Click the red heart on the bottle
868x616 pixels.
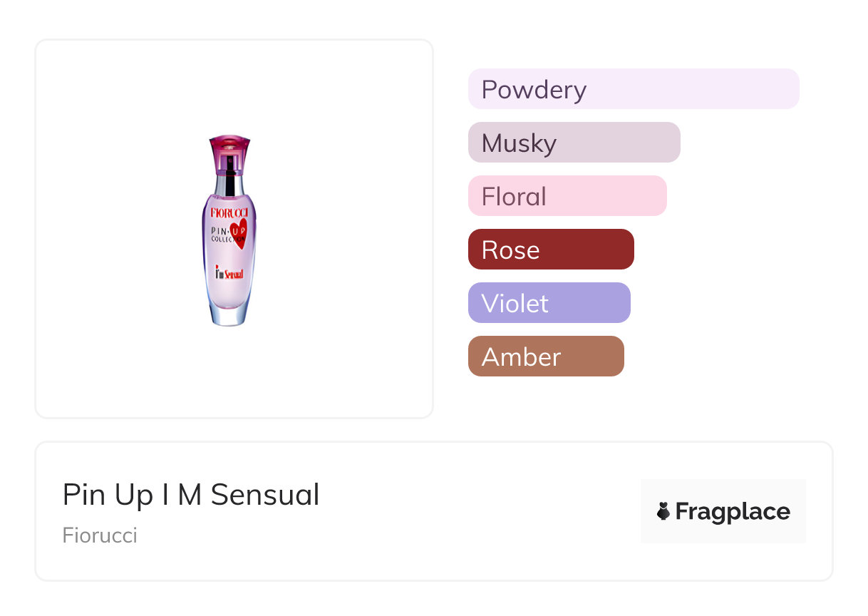[239, 231]
